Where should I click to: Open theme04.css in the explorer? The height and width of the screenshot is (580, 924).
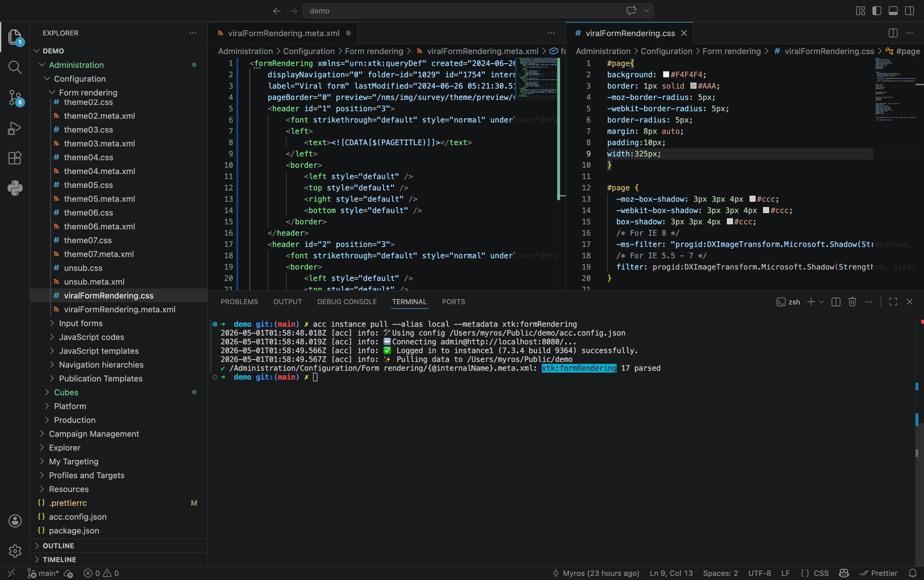coord(119,157)
